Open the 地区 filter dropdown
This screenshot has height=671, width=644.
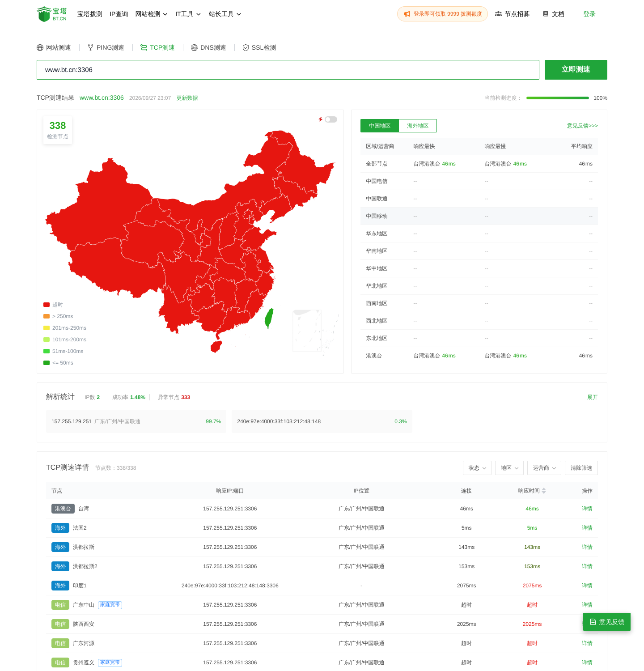pos(509,468)
